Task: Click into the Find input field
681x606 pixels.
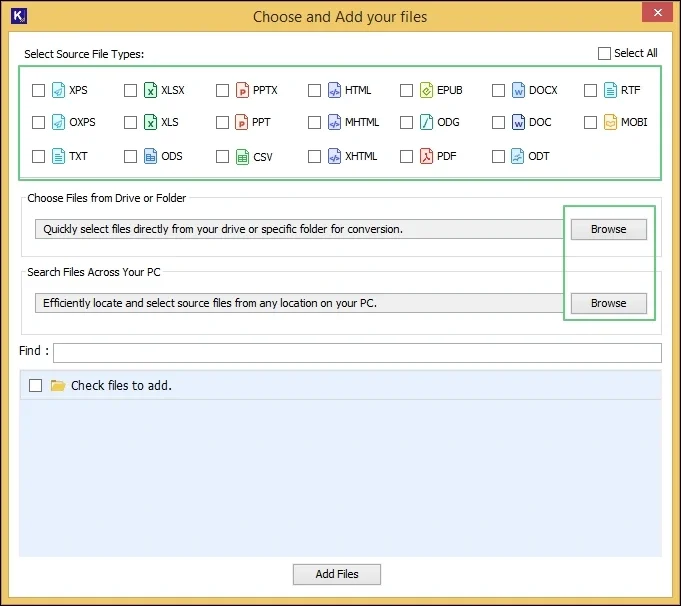Action: tap(357, 353)
